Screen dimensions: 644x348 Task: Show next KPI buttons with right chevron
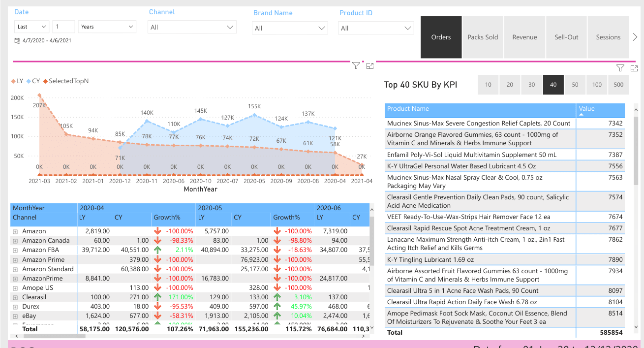[635, 37]
